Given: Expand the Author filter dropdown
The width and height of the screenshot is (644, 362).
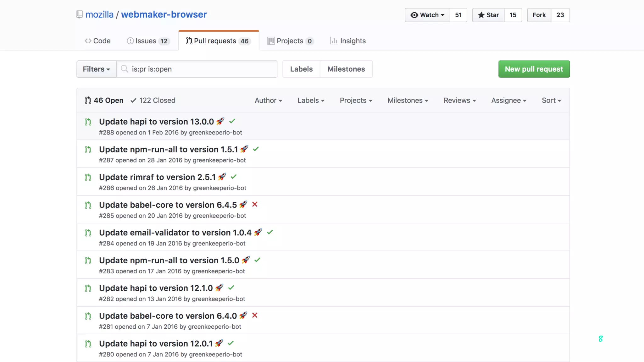Looking at the screenshot, I should 268,101.
